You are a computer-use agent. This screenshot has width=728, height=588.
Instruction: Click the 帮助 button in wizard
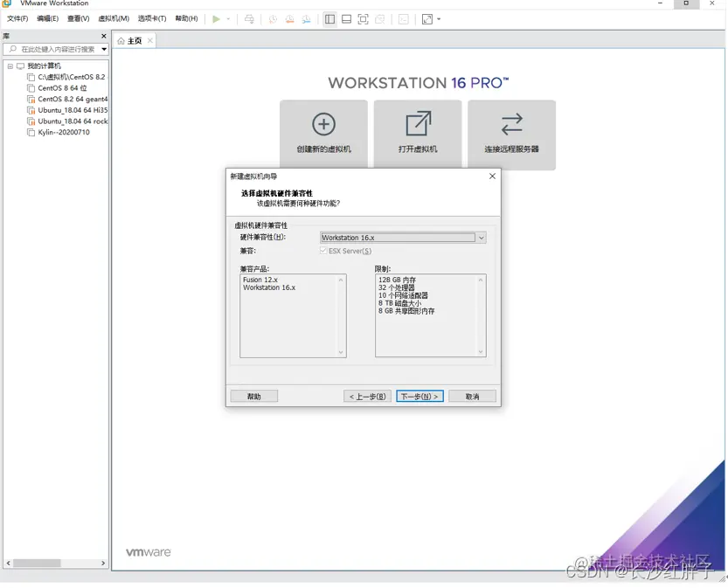point(254,397)
